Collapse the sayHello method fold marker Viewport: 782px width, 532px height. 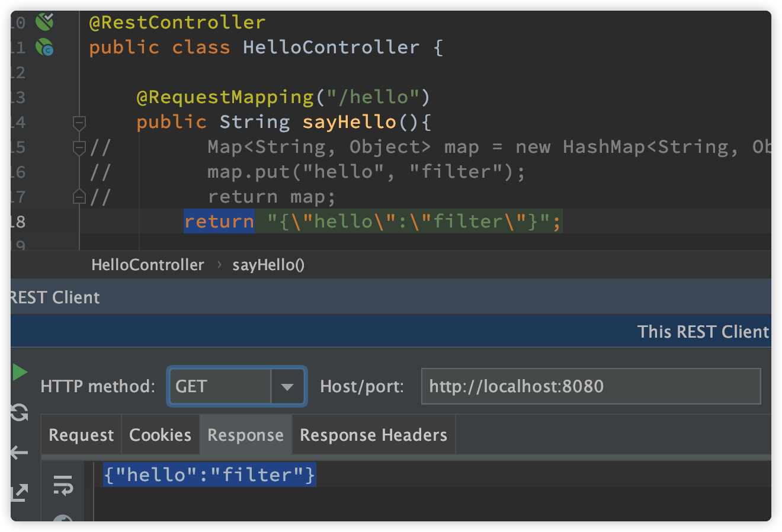tap(79, 123)
